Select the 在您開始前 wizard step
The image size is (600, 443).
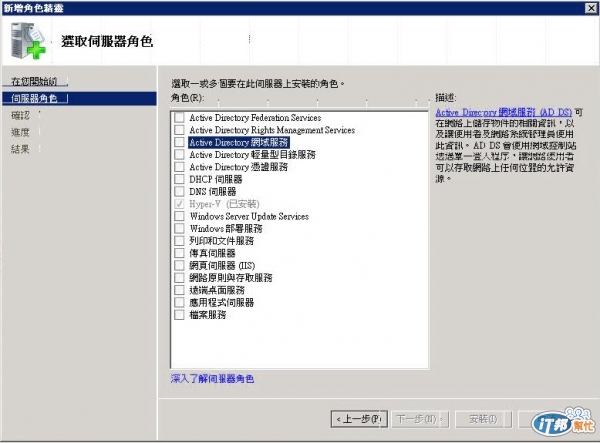click(x=34, y=81)
